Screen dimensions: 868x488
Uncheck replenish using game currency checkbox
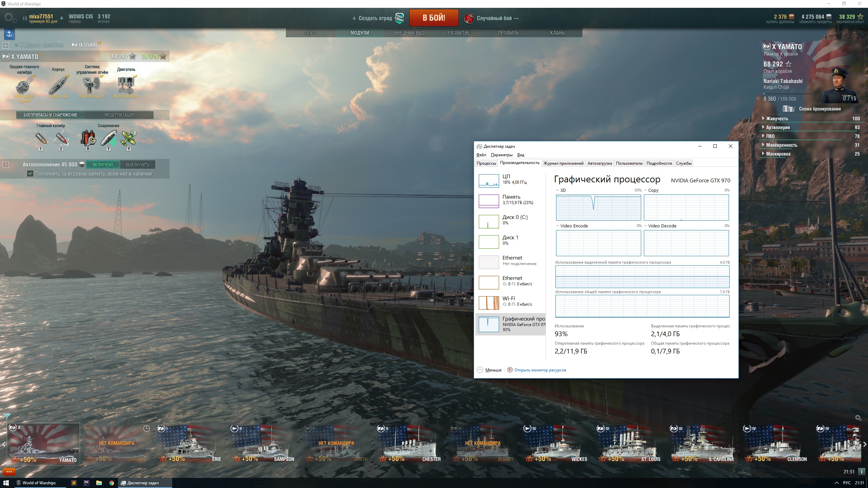click(x=30, y=174)
